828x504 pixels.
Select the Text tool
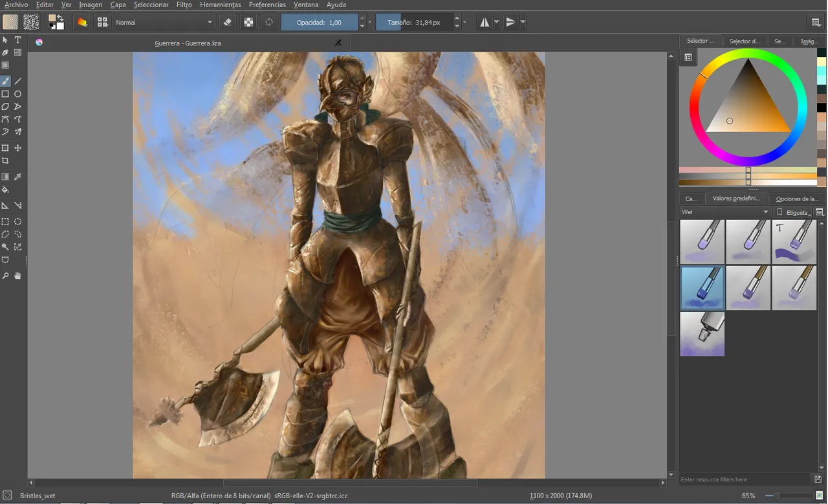point(18,40)
